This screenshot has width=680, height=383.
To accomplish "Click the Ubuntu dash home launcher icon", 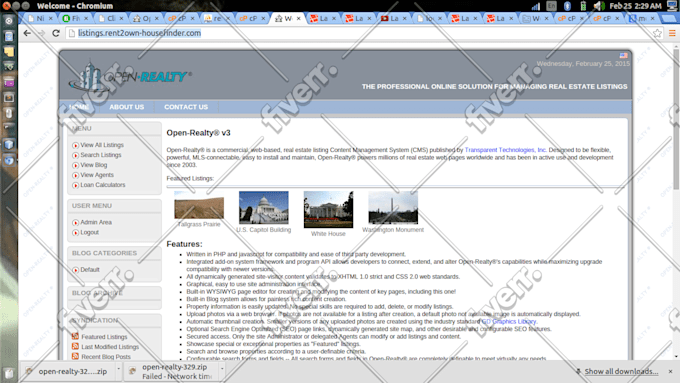I will point(9,20).
